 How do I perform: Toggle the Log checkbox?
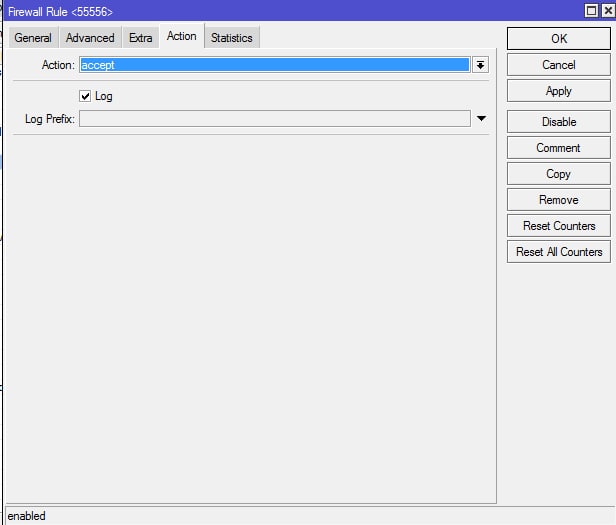point(85,96)
